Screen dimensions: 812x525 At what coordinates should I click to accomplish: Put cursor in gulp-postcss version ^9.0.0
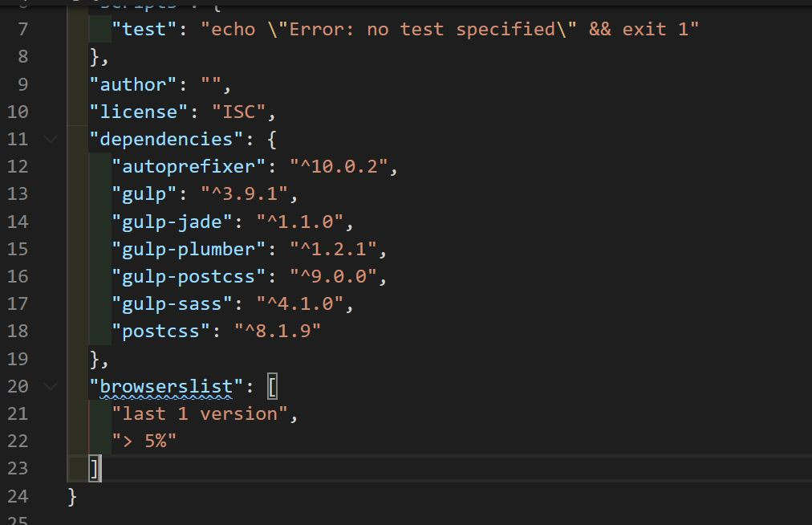[332, 276]
